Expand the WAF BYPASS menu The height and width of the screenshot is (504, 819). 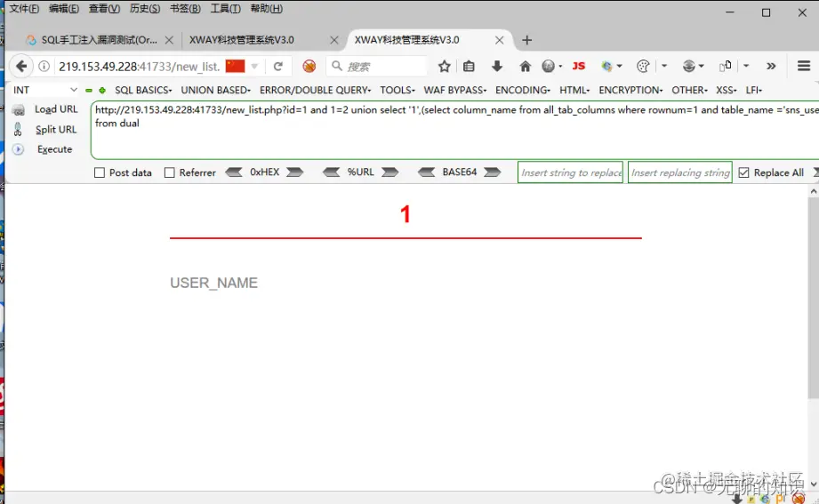pyautogui.click(x=455, y=91)
